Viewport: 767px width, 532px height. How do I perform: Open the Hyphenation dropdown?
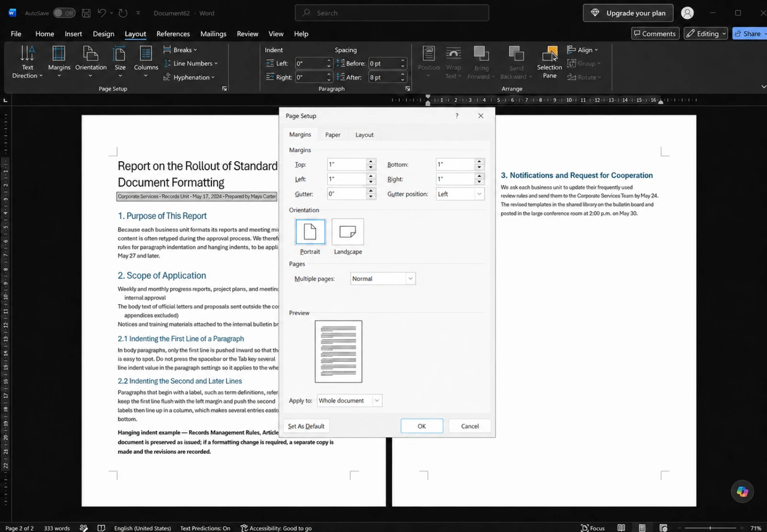(189, 77)
